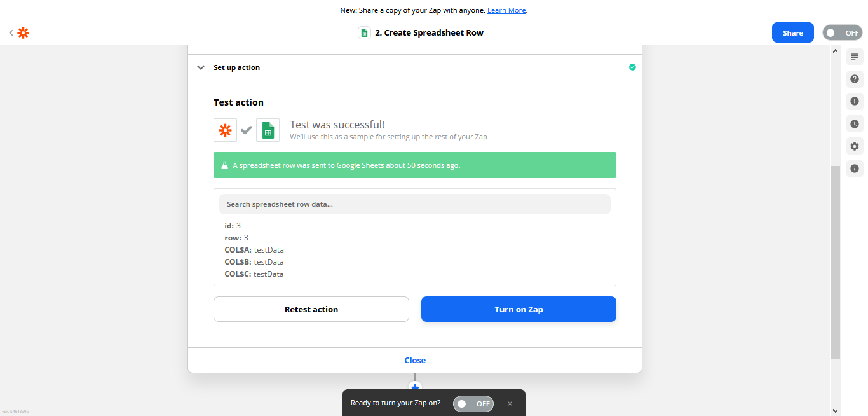Viewport: 868px width, 416px height.
Task: Click the Share button
Action: point(792,33)
